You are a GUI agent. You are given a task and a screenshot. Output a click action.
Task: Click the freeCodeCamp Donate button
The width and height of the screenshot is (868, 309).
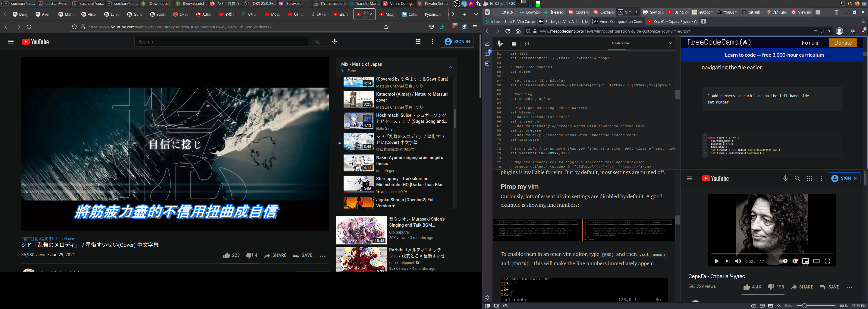(x=843, y=43)
